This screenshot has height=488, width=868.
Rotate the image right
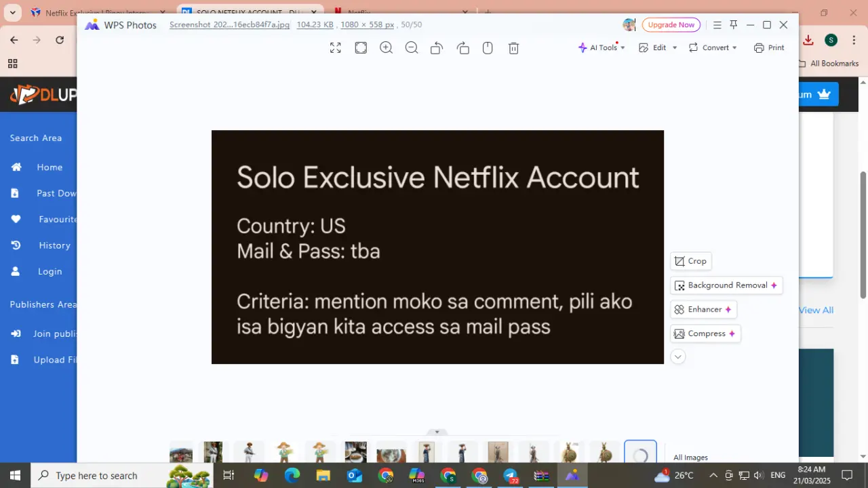(x=462, y=47)
